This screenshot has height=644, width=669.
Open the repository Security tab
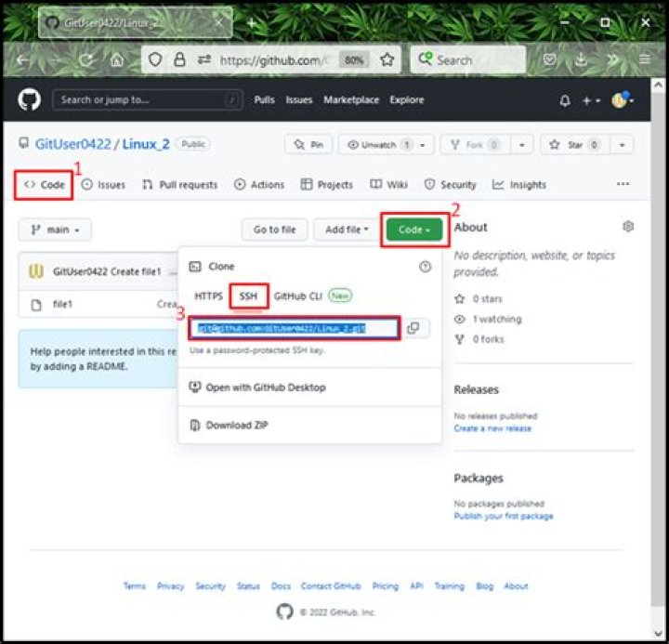tap(450, 185)
